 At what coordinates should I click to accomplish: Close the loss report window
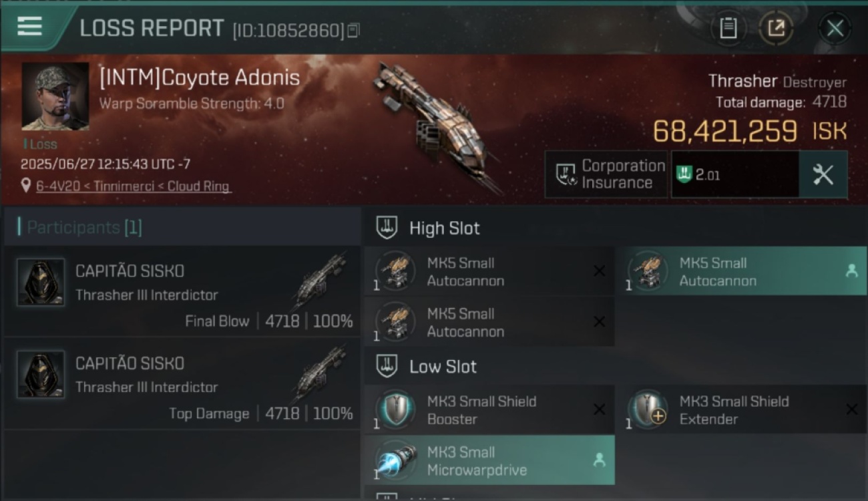[x=835, y=28]
